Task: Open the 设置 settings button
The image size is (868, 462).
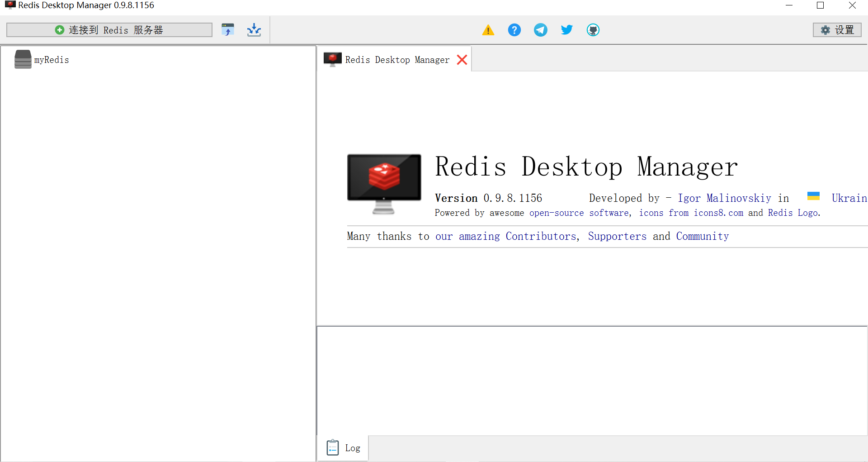Action: click(837, 30)
